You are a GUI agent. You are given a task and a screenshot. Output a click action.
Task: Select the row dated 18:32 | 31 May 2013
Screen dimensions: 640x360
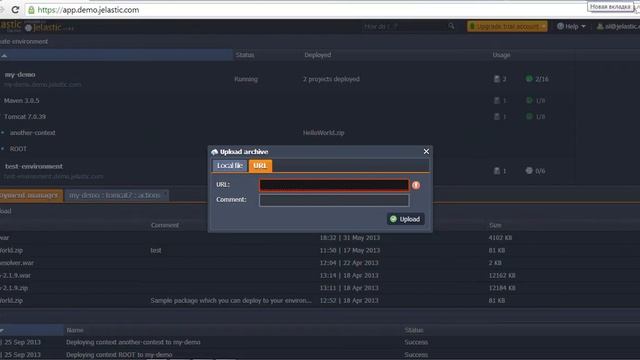320,238
